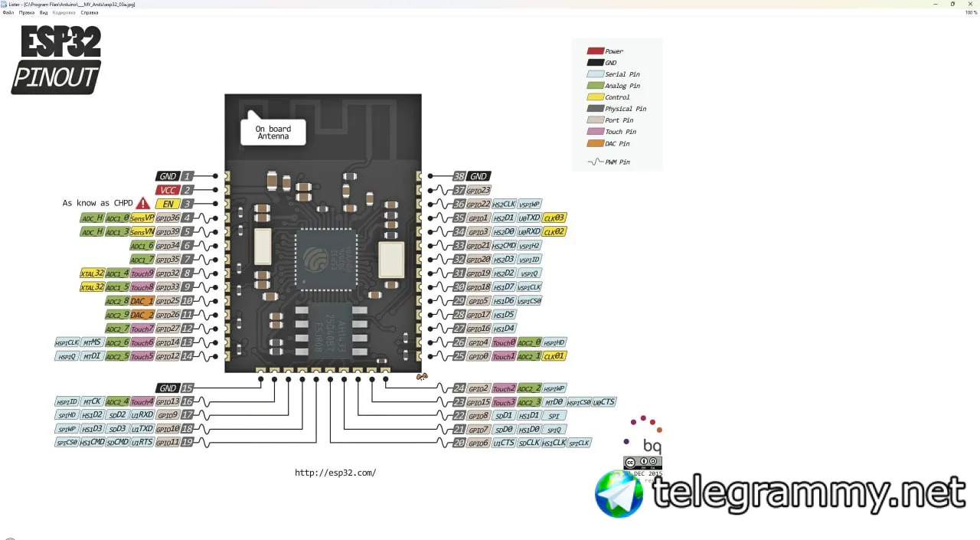Click the yellow EN pin label

point(167,204)
